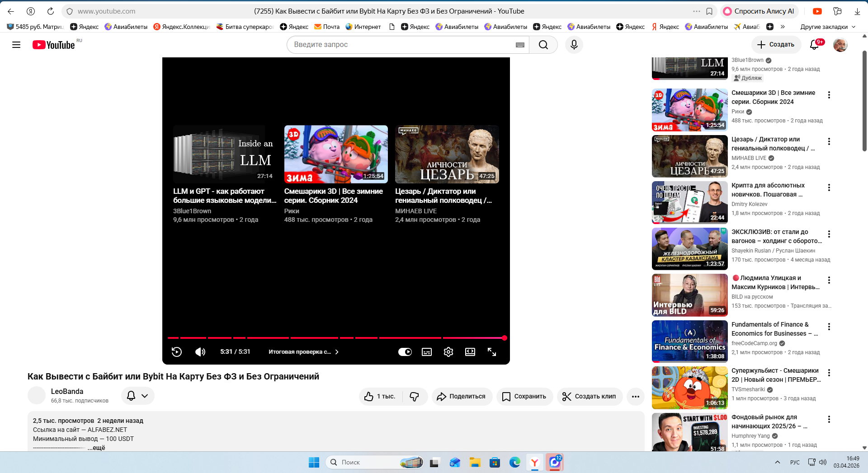Expand the subscription notification dropdown
The width and height of the screenshot is (868, 473).
click(x=138, y=396)
